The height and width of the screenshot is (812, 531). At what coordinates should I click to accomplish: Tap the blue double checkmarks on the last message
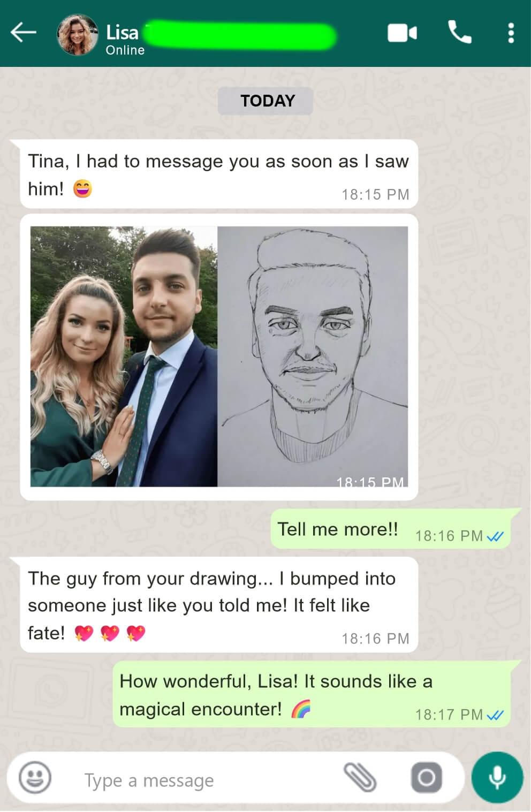point(496,715)
